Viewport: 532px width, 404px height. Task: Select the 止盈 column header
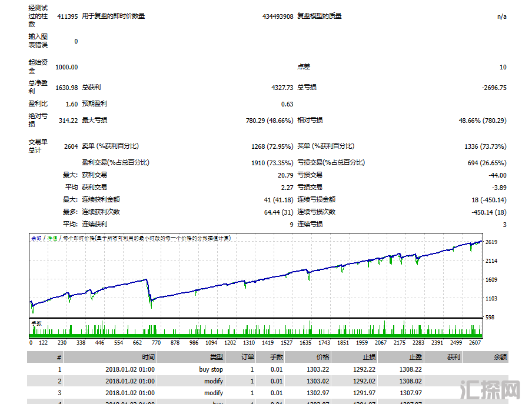(x=415, y=357)
